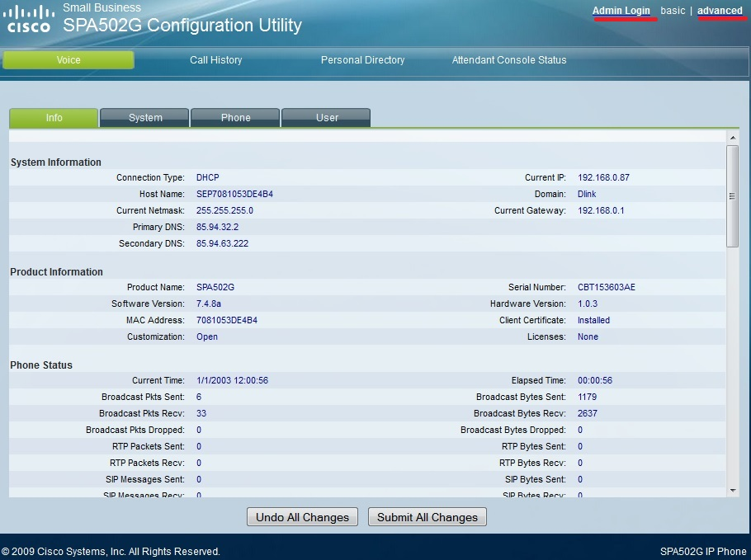
Task: Click the Broadcast Pkts Dropped label
Action: tap(135, 430)
